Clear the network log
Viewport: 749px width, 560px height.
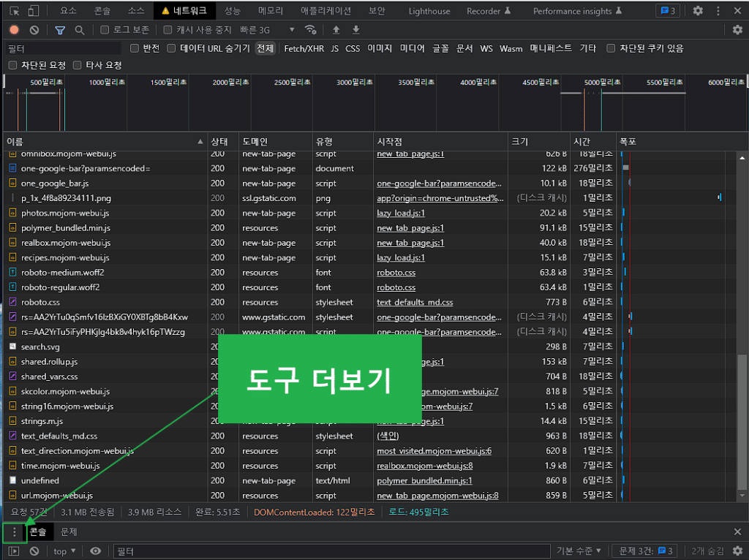tap(34, 30)
